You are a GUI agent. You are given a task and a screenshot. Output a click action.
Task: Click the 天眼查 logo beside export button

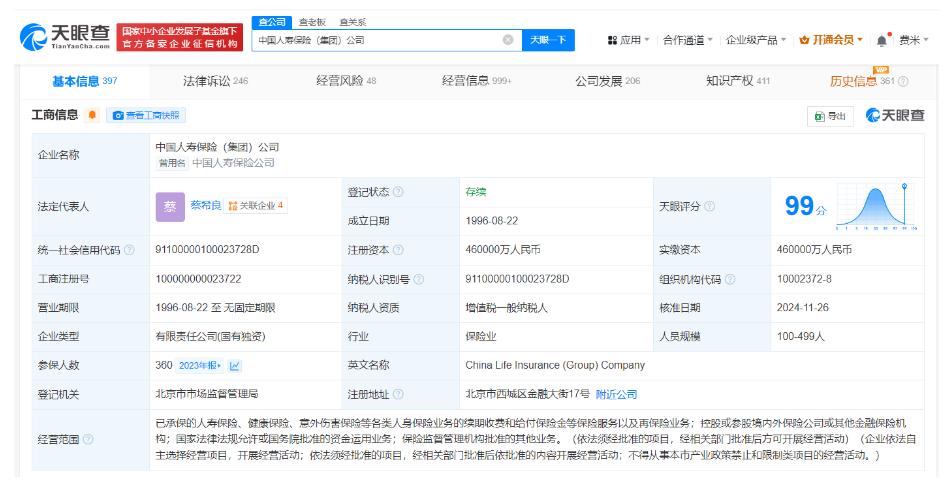pos(895,115)
